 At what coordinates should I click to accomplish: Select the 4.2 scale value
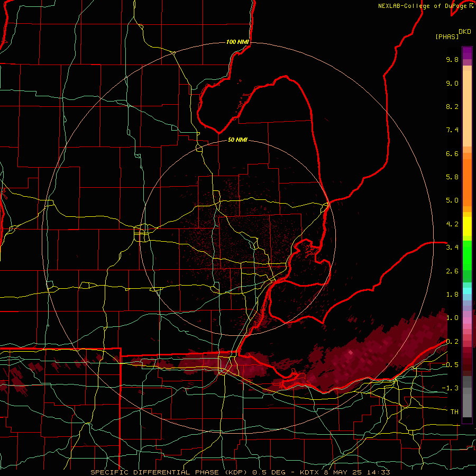point(452,224)
